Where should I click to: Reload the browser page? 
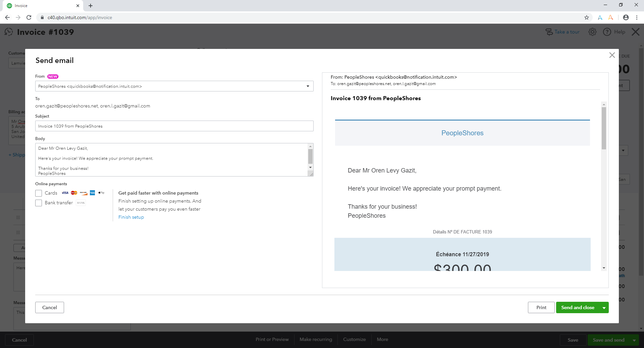(x=29, y=17)
